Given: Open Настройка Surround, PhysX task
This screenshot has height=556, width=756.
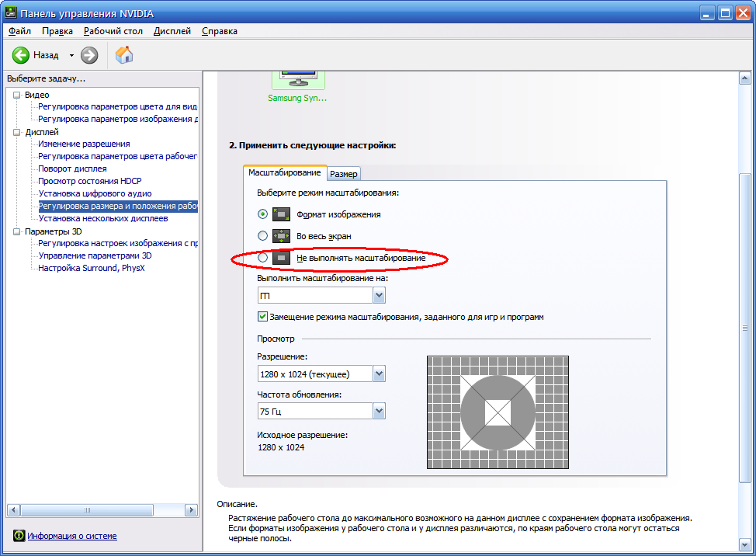Looking at the screenshot, I should (92, 268).
